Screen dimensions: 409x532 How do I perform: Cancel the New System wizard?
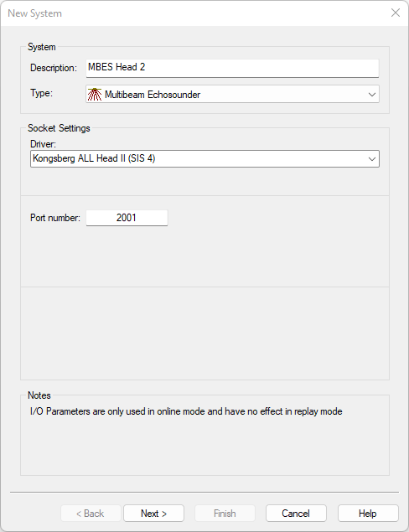pyautogui.click(x=296, y=514)
